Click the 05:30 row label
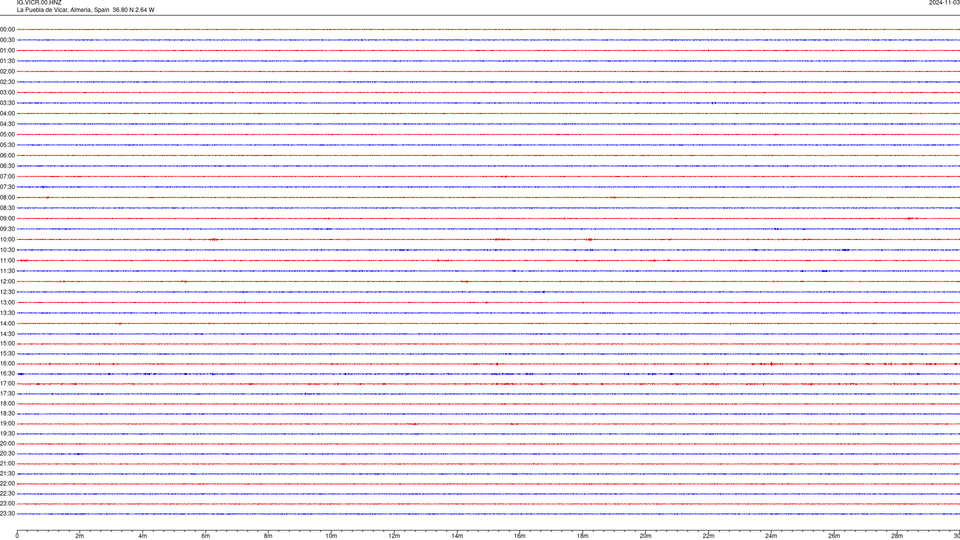Image resolution: width=960 pixels, height=540 pixels. click(x=7, y=145)
